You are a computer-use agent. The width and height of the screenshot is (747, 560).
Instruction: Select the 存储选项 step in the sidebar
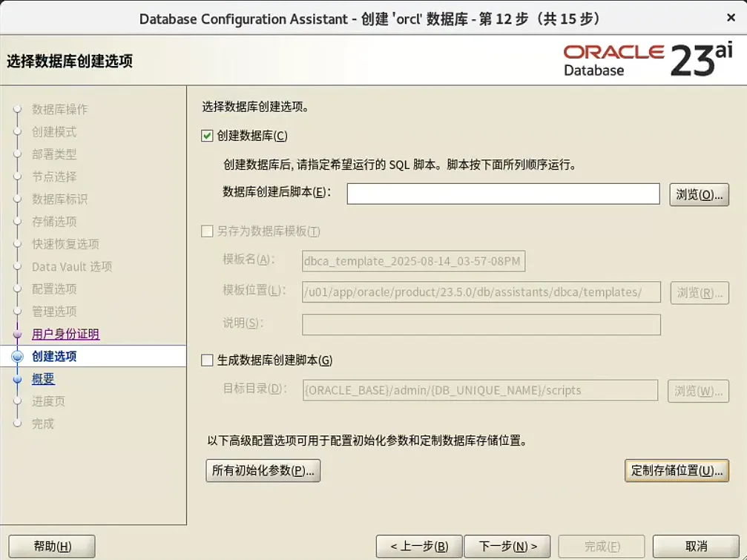coord(53,221)
